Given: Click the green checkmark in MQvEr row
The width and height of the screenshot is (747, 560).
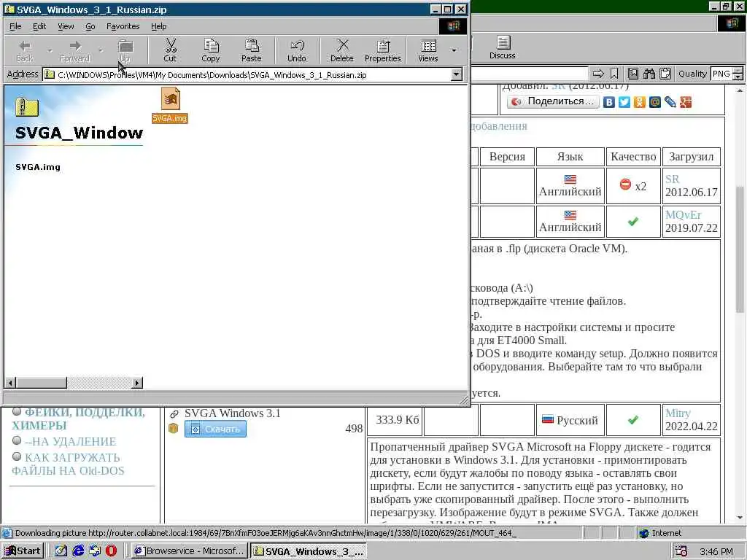Looking at the screenshot, I should pyautogui.click(x=633, y=222).
